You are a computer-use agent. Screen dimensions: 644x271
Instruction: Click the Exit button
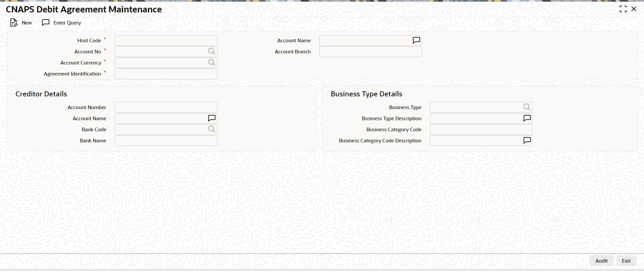pyautogui.click(x=626, y=261)
